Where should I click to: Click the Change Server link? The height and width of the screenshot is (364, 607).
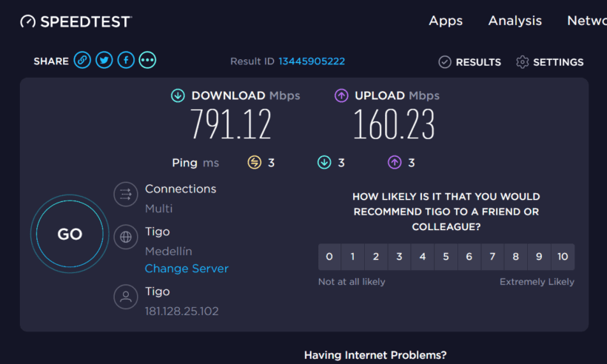[x=187, y=269]
